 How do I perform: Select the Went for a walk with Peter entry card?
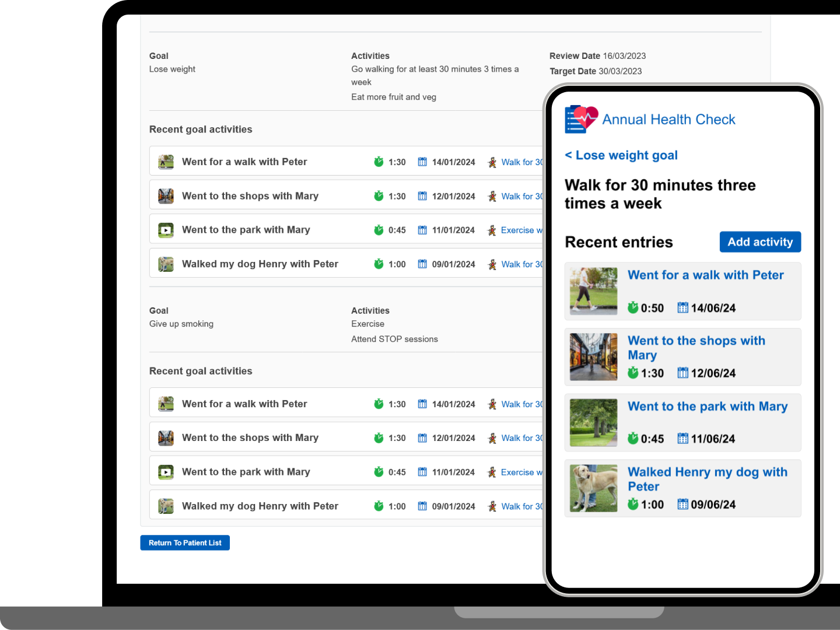tap(682, 291)
